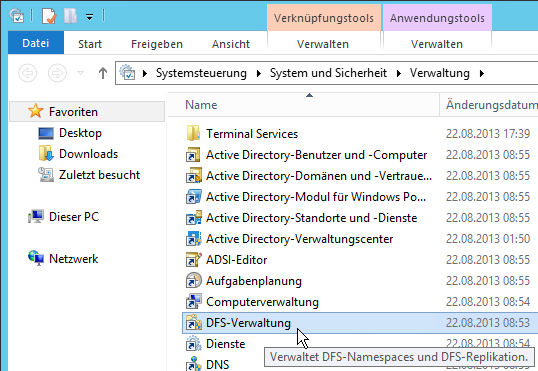
Task: Select the ADSI-Editor entry
Action: coord(236,260)
